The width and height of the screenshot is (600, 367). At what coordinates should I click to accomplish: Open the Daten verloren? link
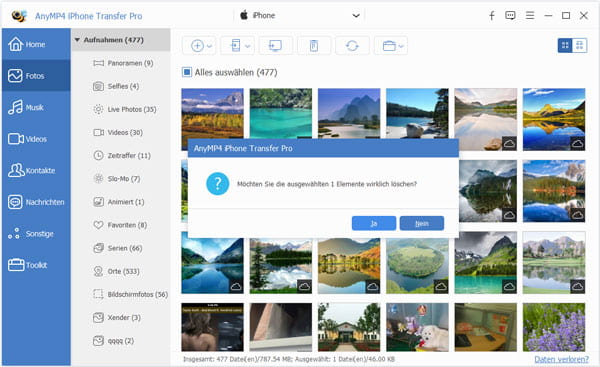pos(561,359)
